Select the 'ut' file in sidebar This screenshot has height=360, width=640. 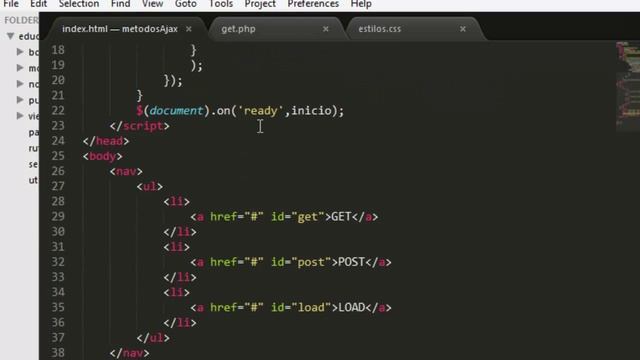[33, 180]
